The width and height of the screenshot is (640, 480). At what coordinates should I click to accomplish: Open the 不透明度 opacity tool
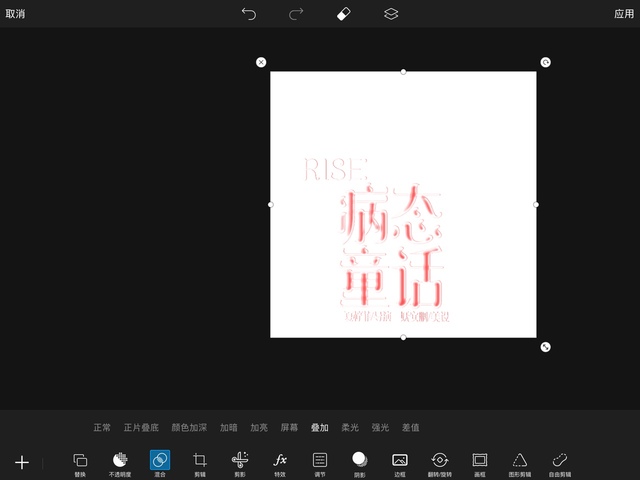tap(120, 460)
